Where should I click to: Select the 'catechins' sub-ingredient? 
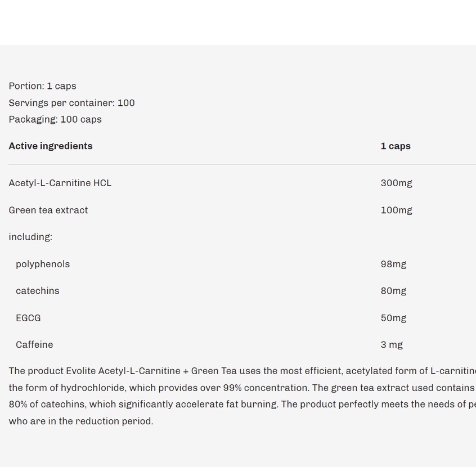point(38,291)
